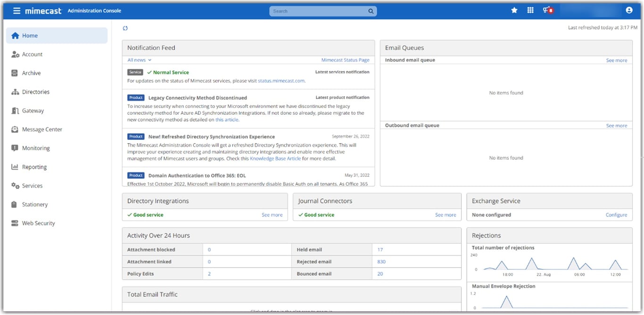Open the Web Security menu item

(x=38, y=223)
